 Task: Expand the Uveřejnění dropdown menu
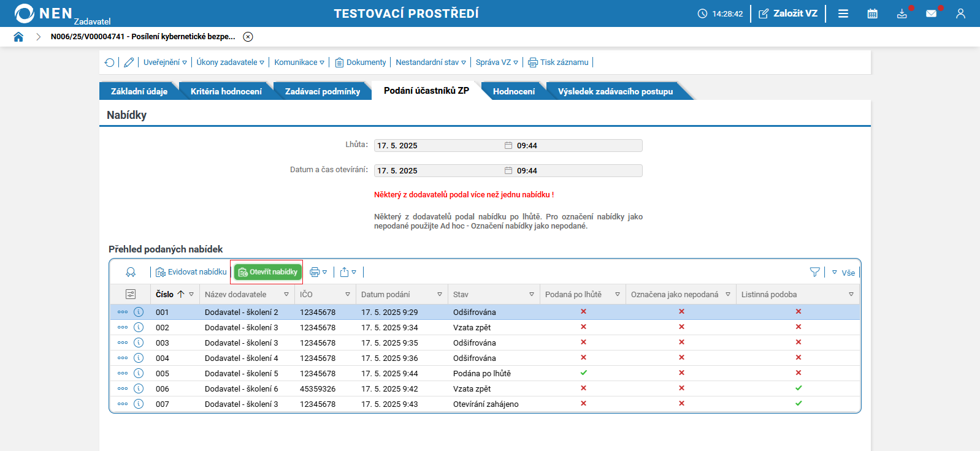click(165, 63)
